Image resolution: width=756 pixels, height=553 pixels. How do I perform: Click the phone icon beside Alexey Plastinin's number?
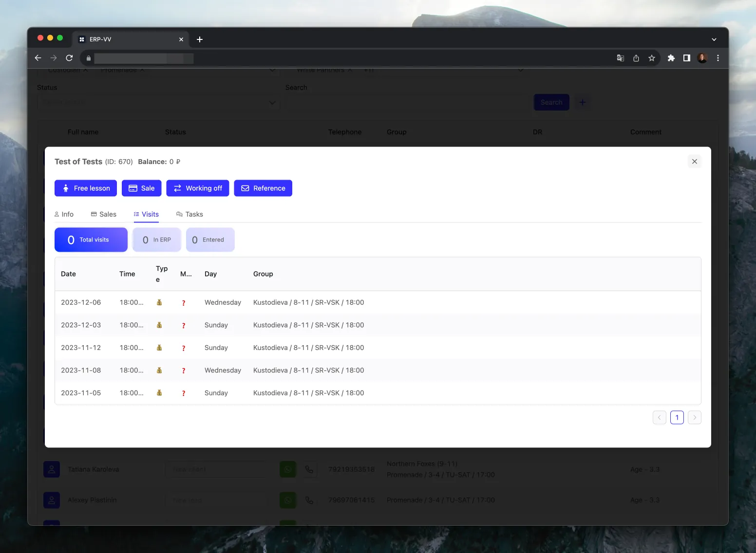pos(310,500)
